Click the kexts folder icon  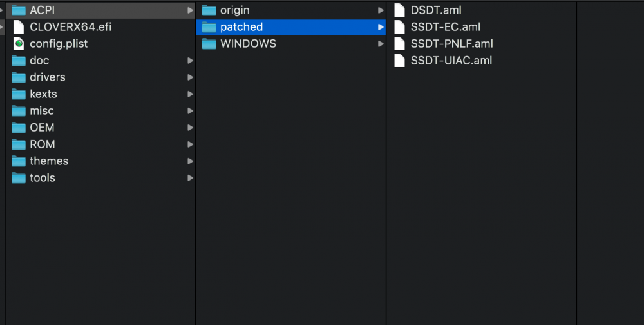[18, 94]
